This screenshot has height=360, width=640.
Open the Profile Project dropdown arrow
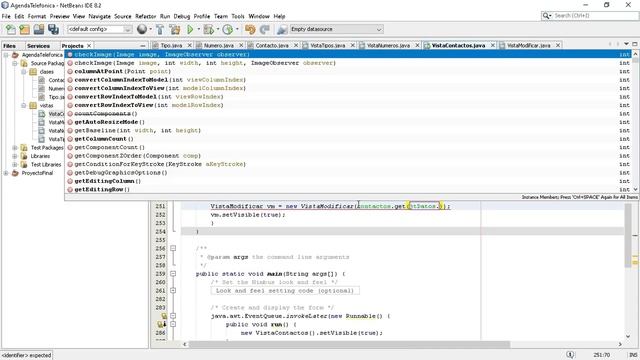[x=237, y=29]
